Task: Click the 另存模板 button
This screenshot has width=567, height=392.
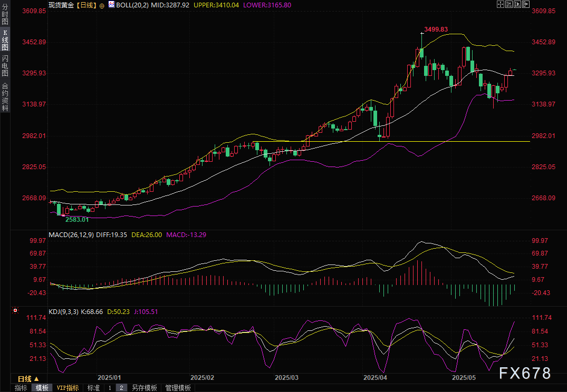Action: coord(144,388)
